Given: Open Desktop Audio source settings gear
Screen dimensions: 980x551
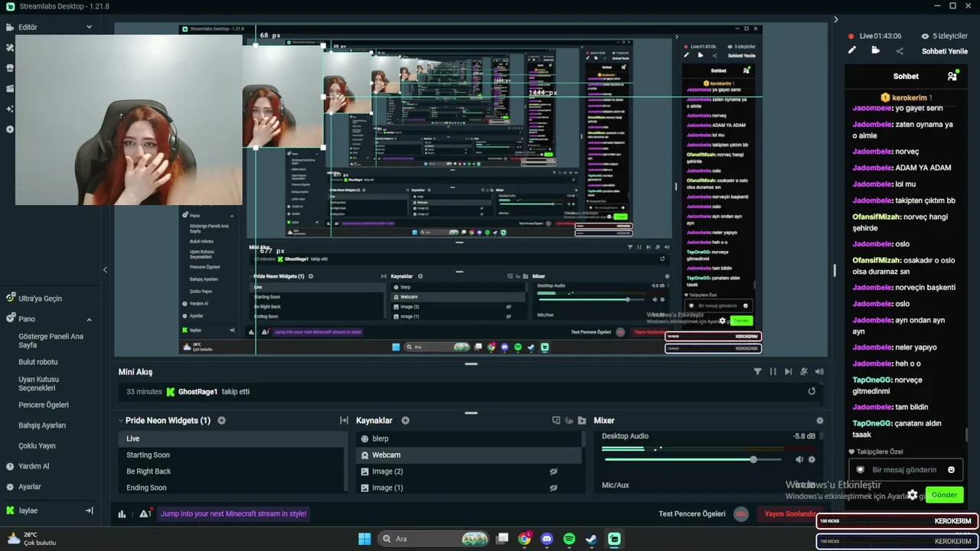Looking at the screenshot, I should tap(812, 459).
